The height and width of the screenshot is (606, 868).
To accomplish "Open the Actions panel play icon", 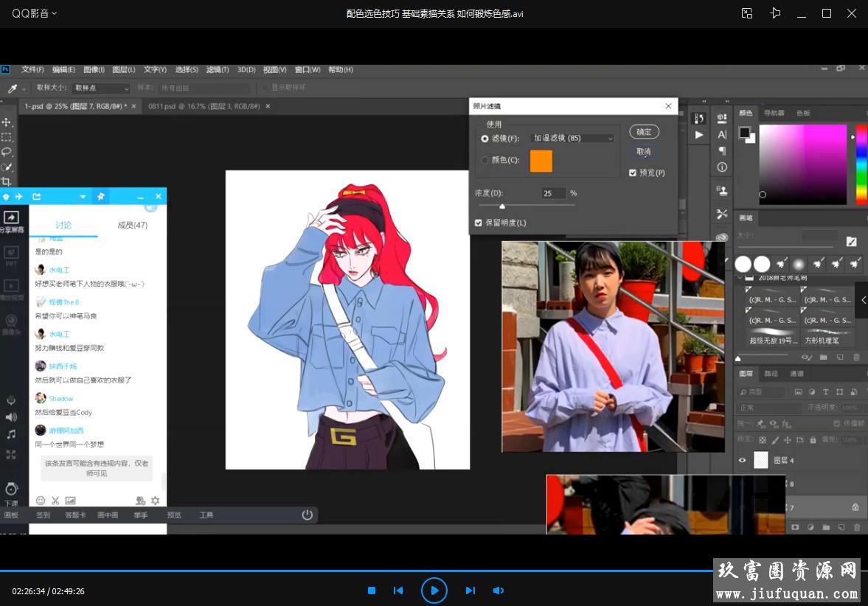I will click(699, 134).
